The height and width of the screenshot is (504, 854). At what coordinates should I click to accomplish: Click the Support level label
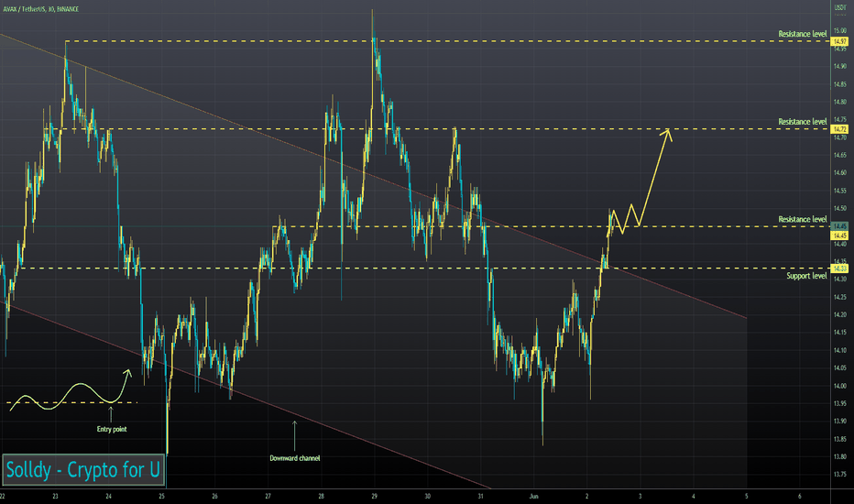806,276
